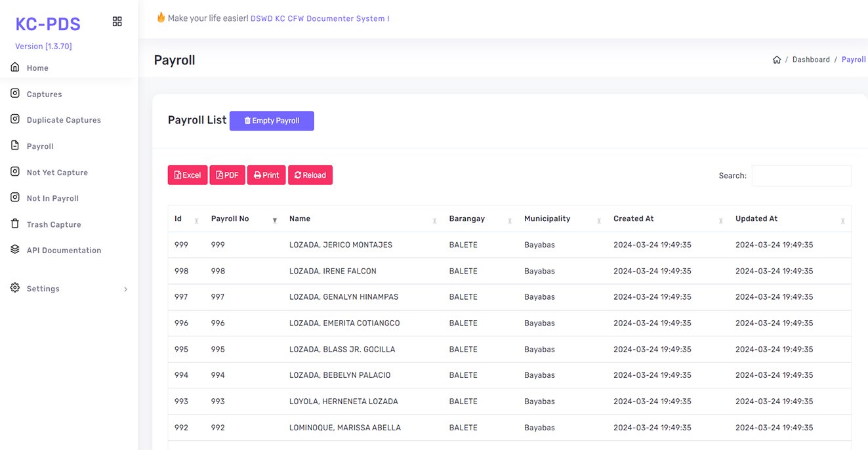Click the Home icon in the breadcrumb
Screen dimensions: 868x450
pos(777,59)
